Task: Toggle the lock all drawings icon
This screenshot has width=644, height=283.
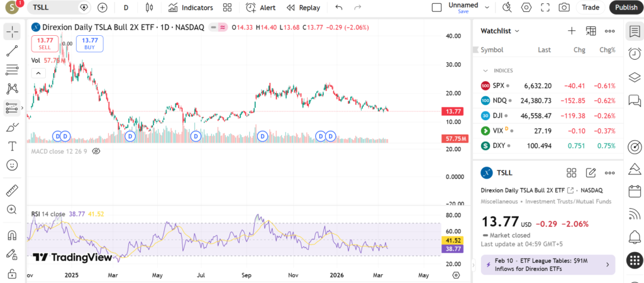Action: (x=12, y=274)
